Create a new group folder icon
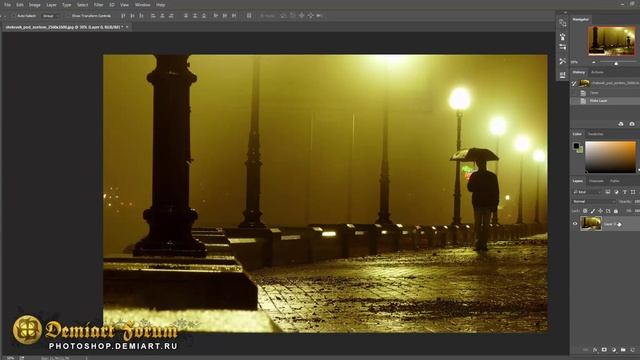Viewport: 640px width, 360px height. coord(623,350)
